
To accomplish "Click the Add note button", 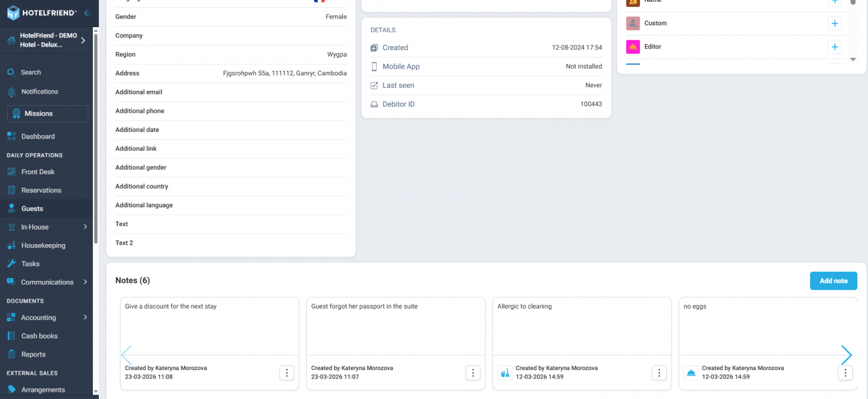I will pos(833,281).
